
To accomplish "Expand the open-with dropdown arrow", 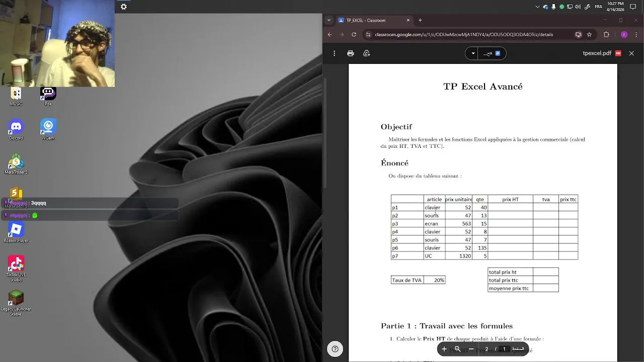I will click(472, 53).
